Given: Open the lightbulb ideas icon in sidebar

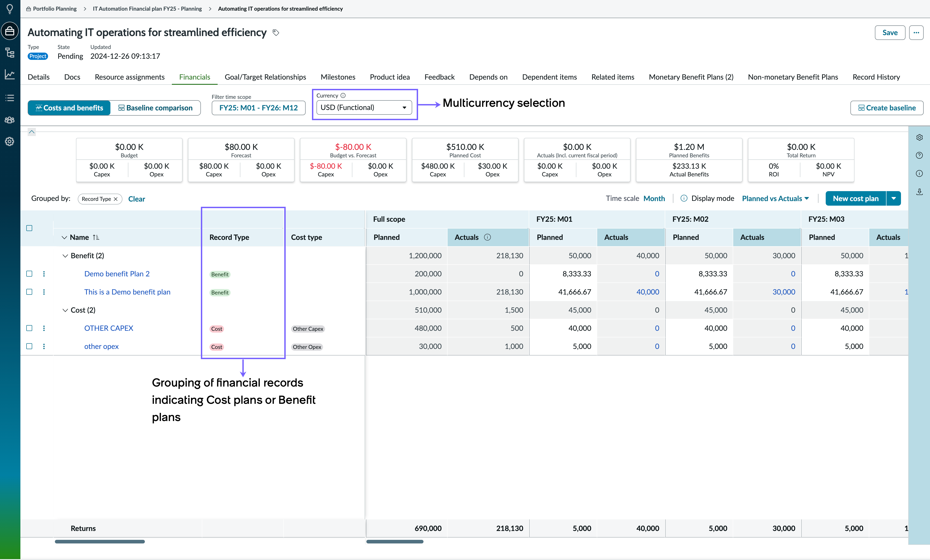Looking at the screenshot, I should click(10, 8).
